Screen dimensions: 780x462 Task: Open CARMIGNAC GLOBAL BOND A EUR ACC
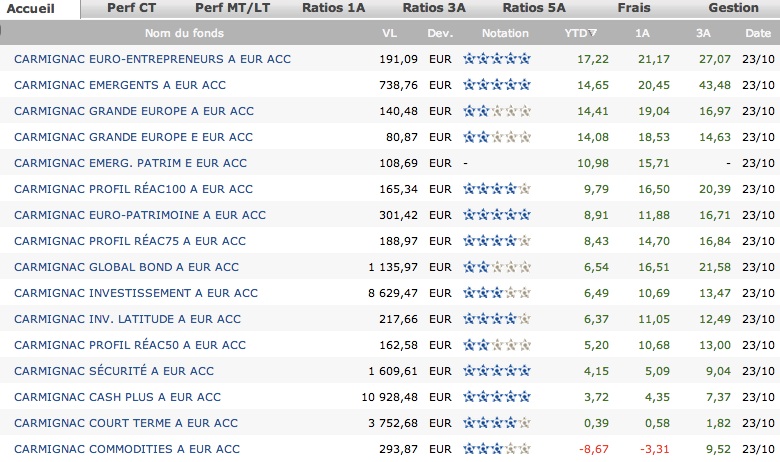(x=126, y=267)
